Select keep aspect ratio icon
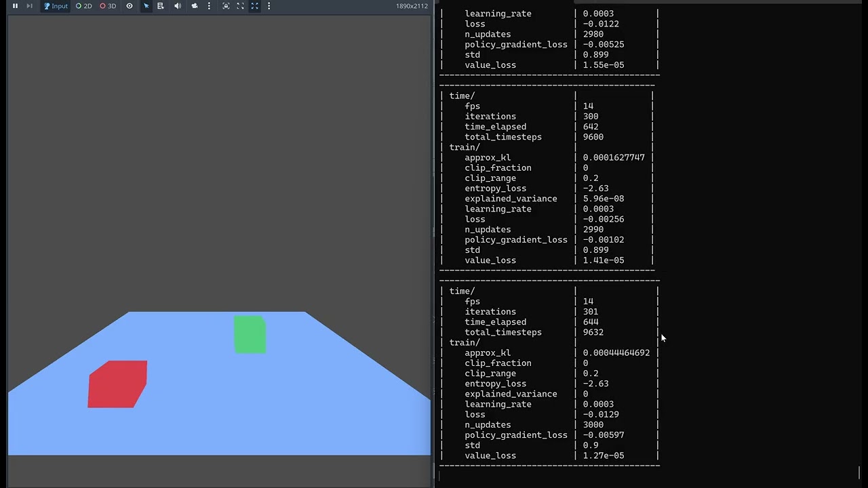 (x=240, y=6)
